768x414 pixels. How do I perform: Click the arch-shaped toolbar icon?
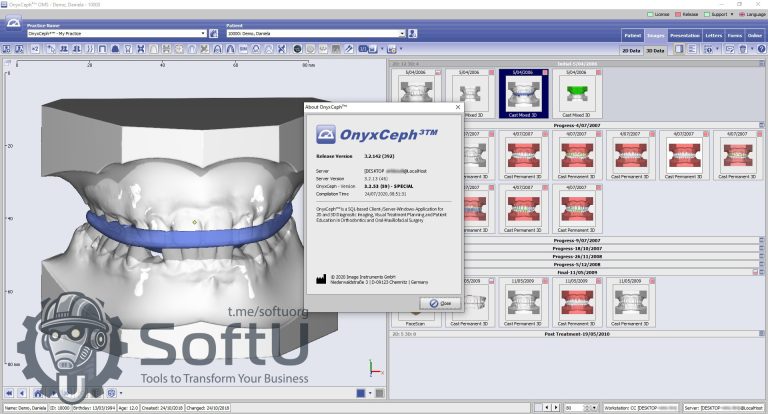pos(102,49)
